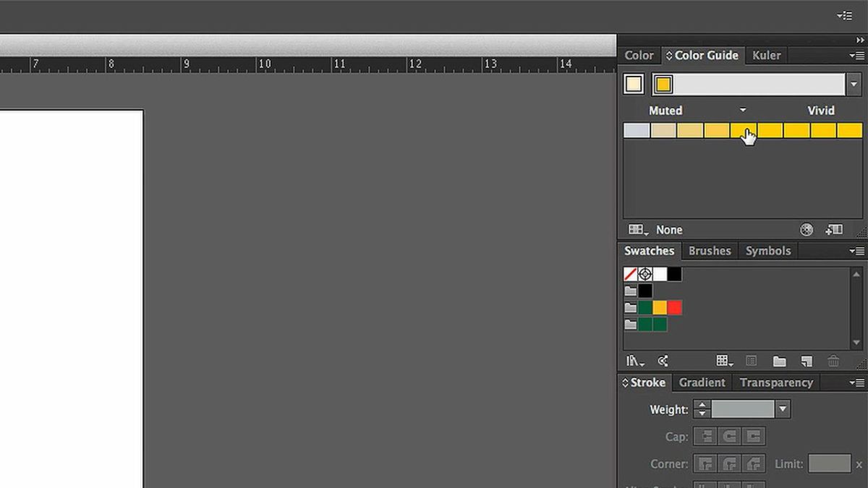Decrease stroke weight with down stepper

(702, 414)
